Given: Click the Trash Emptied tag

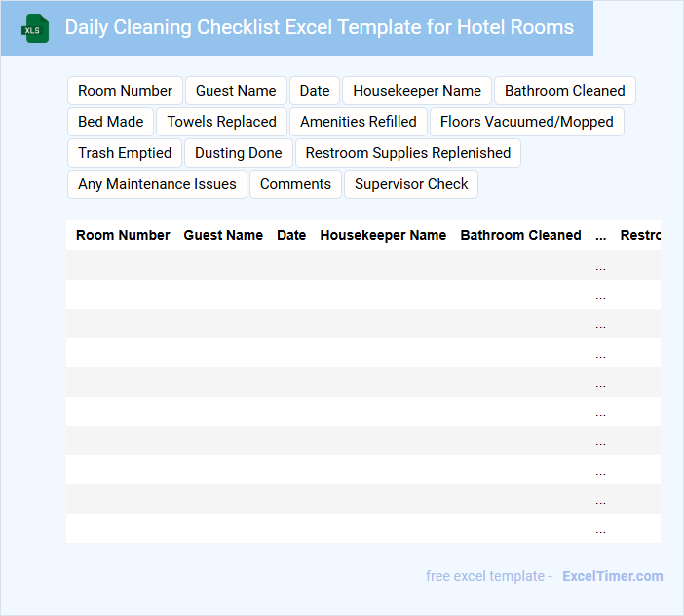Looking at the screenshot, I should (x=124, y=153).
